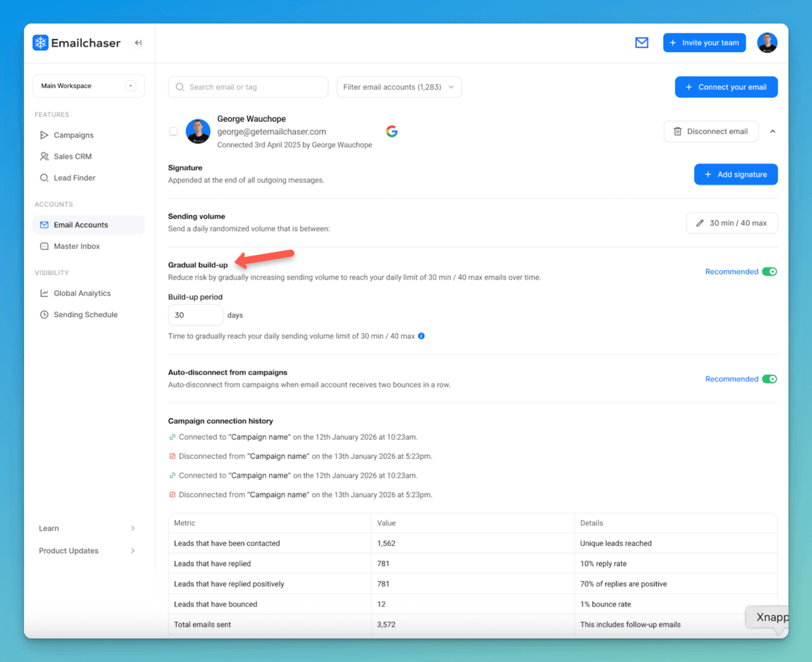
Task: Collapse the sidebar with the arrow icon
Action: pos(139,43)
